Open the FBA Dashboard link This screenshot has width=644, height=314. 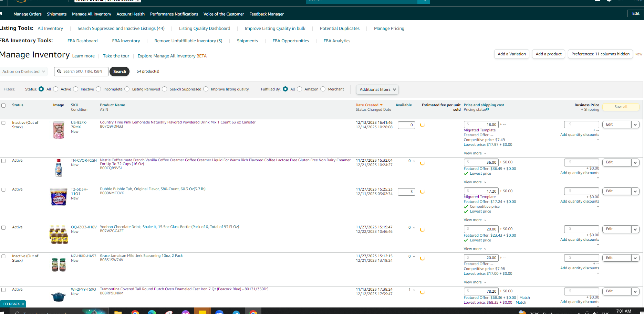(83, 41)
